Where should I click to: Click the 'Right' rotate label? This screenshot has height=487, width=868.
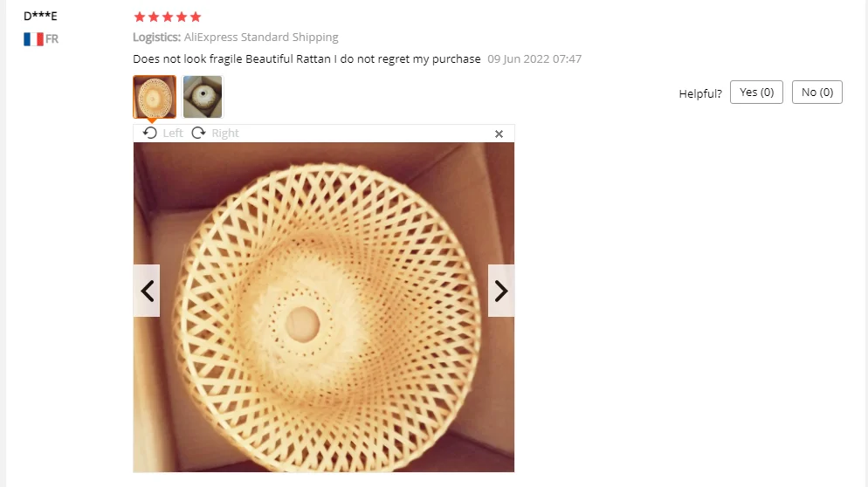(224, 133)
